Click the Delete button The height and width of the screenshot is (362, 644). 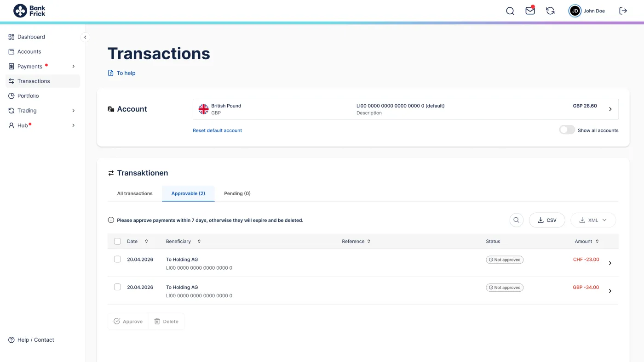(x=166, y=322)
